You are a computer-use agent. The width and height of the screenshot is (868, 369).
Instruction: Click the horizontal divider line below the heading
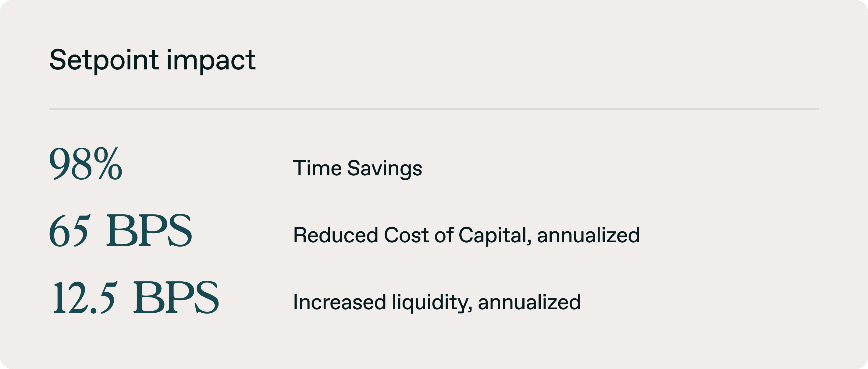(434, 109)
